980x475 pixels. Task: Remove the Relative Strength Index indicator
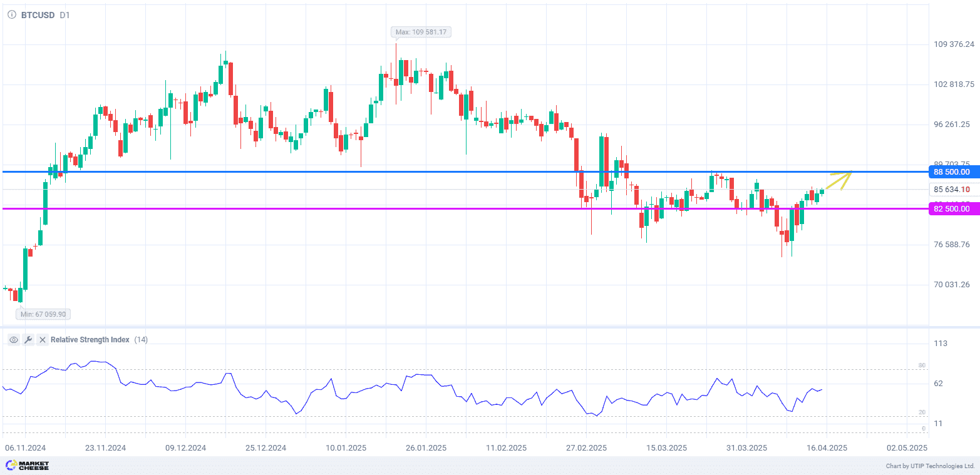pyautogui.click(x=43, y=340)
